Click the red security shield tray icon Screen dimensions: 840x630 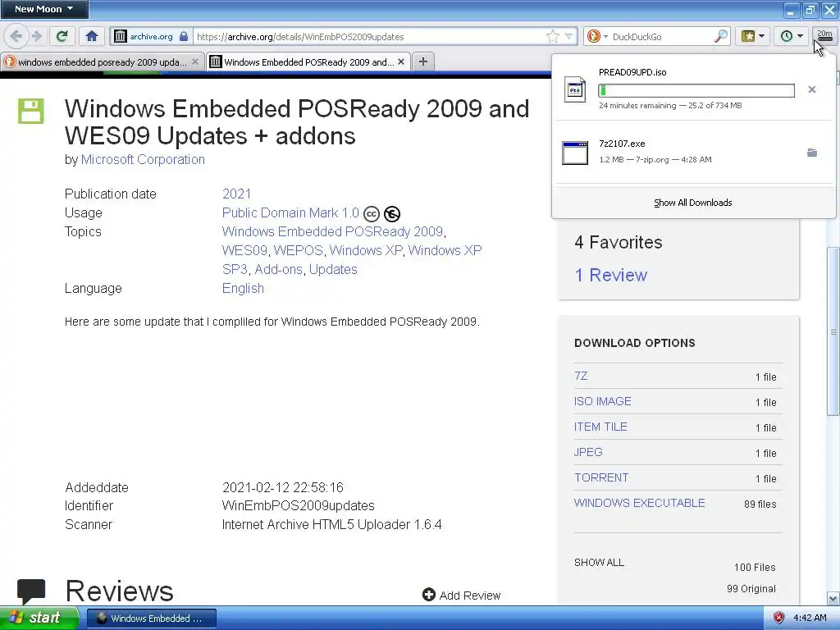click(779, 619)
